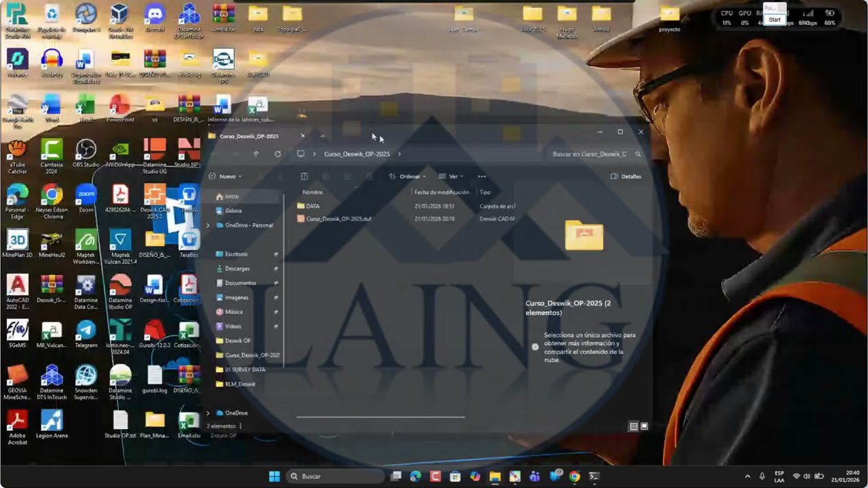Select the Arnold.rar archive on desktop
The height and width of the screenshot is (488, 868).
click(224, 19)
